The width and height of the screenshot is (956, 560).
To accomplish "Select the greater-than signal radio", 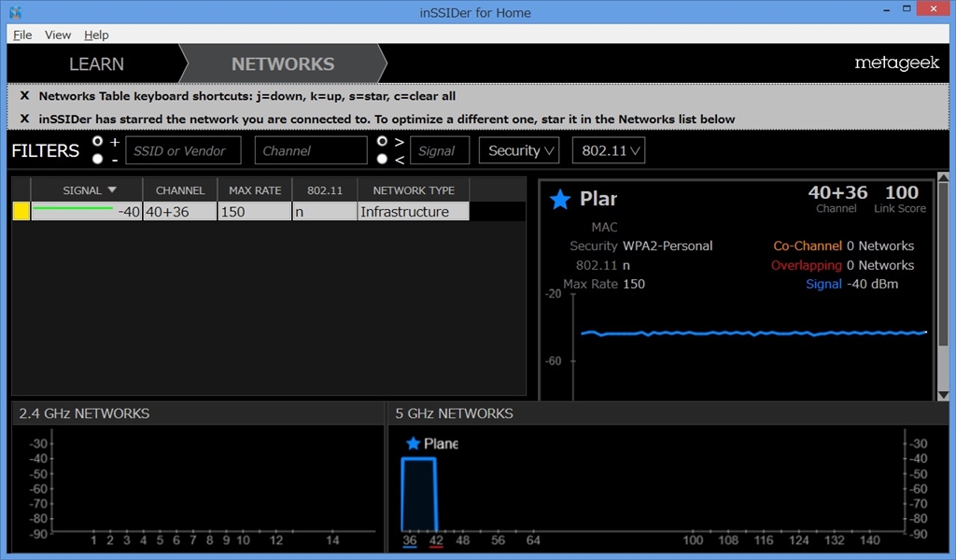I will click(x=382, y=141).
